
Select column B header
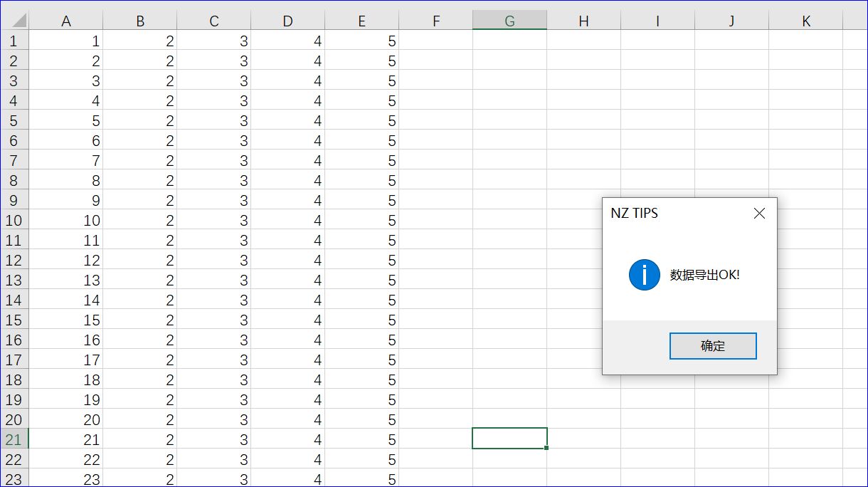point(140,21)
